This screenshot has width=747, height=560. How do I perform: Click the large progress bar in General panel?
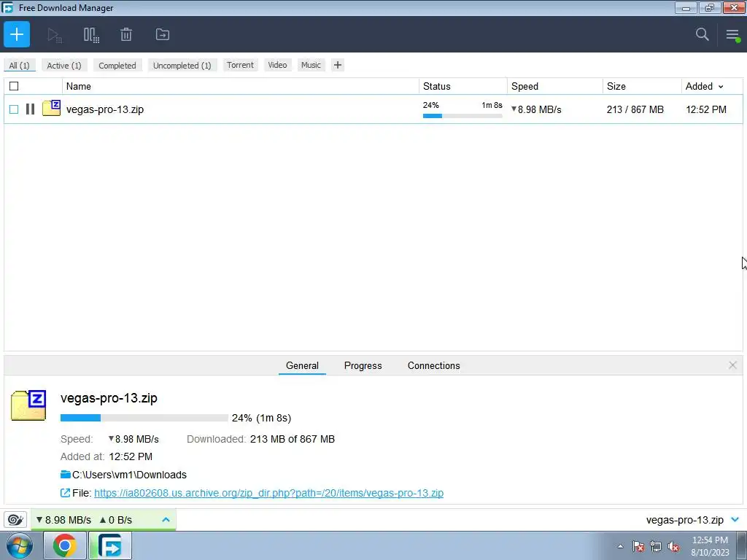(x=144, y=418)
